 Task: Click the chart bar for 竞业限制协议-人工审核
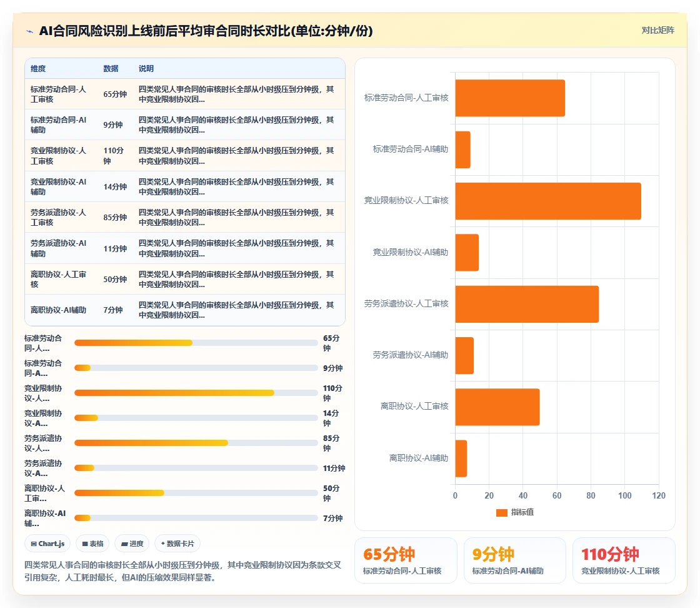tap(548, 201)
